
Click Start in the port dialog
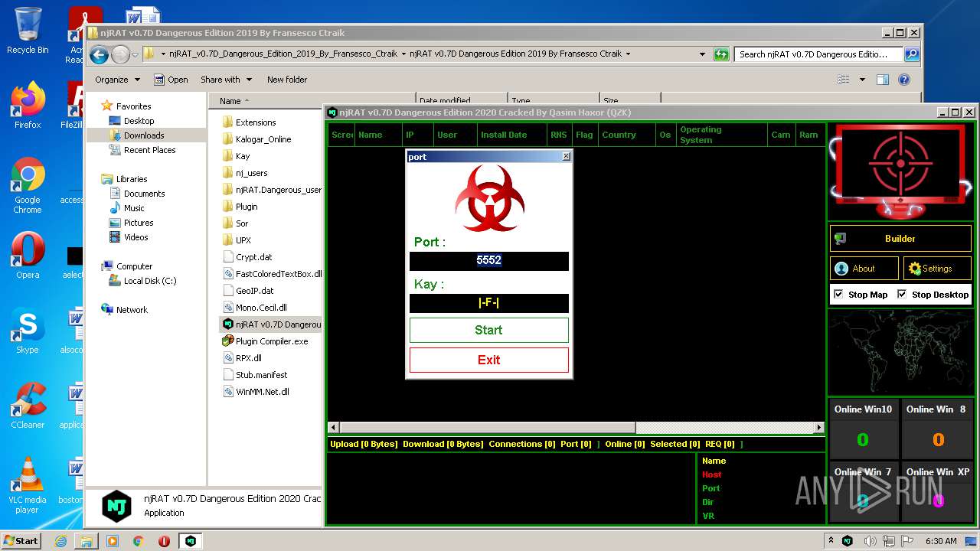pos(488,330)
